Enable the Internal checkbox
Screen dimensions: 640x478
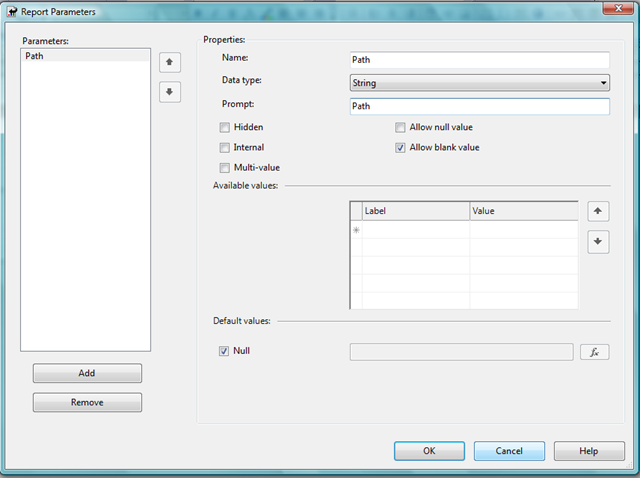[224, 147]
